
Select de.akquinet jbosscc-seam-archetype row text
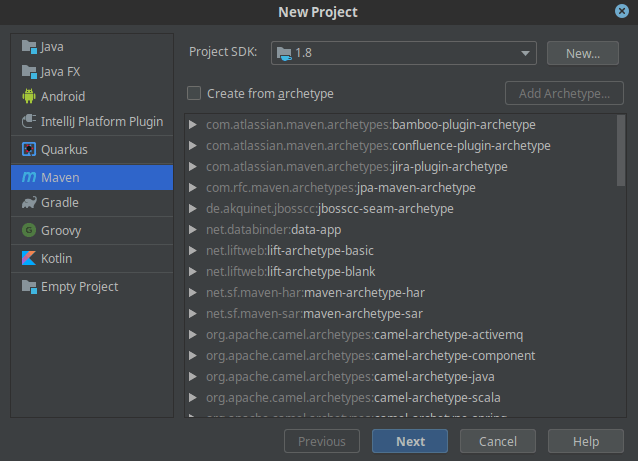(x=330, y=209)
